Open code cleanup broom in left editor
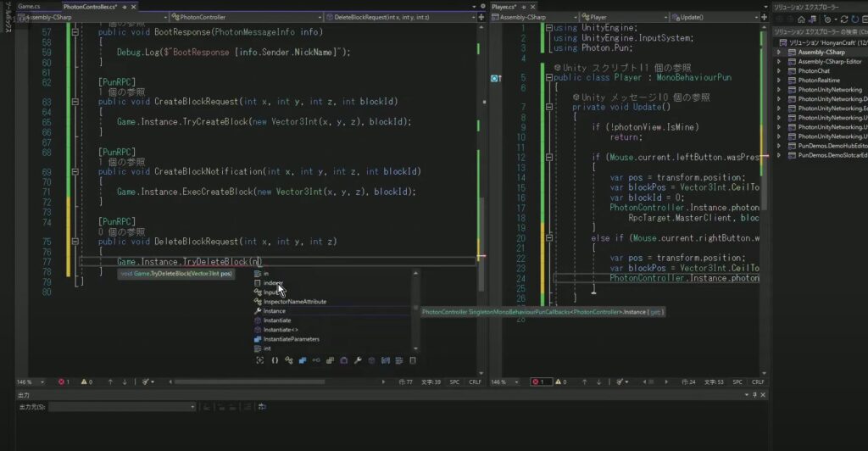The height and width of the screenshot is (451, 868). coord(147,381)
